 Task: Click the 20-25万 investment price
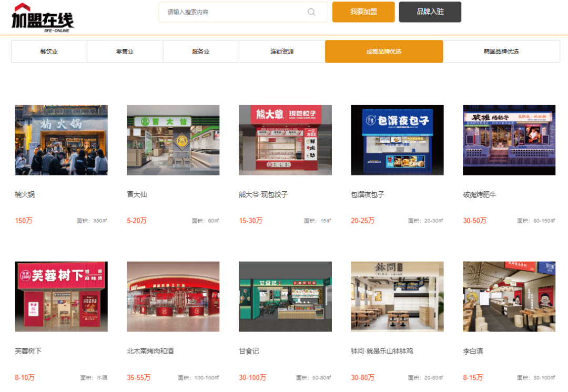[x=362, y=220]
